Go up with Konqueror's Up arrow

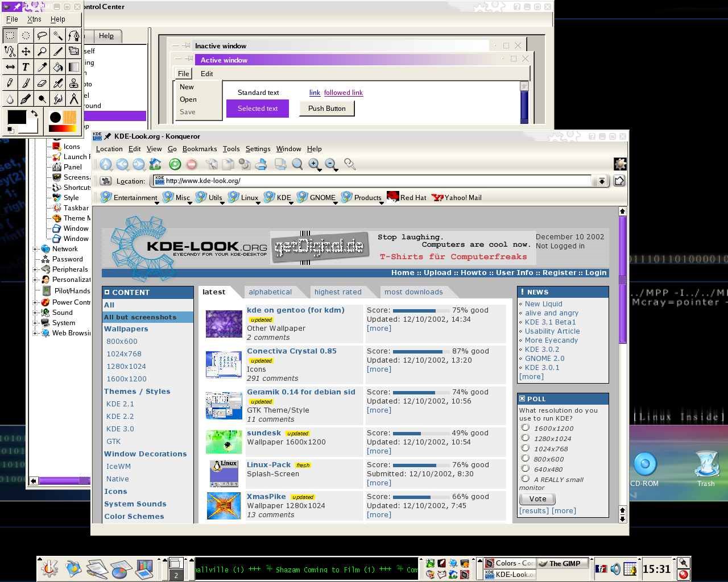[106, 164]
